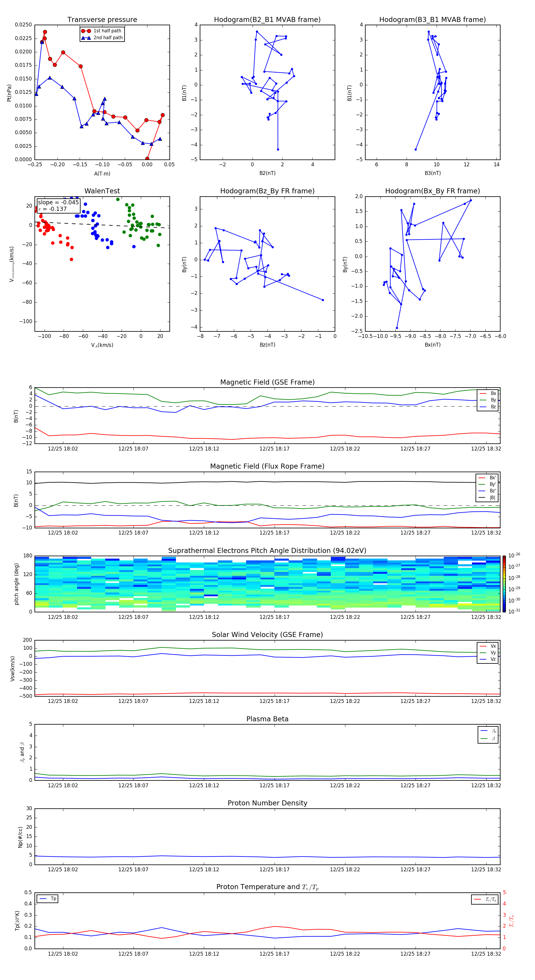535x980 pixels.
Task: Click the rightmost point in Bz_By hodogram
Action: (323, 300)
